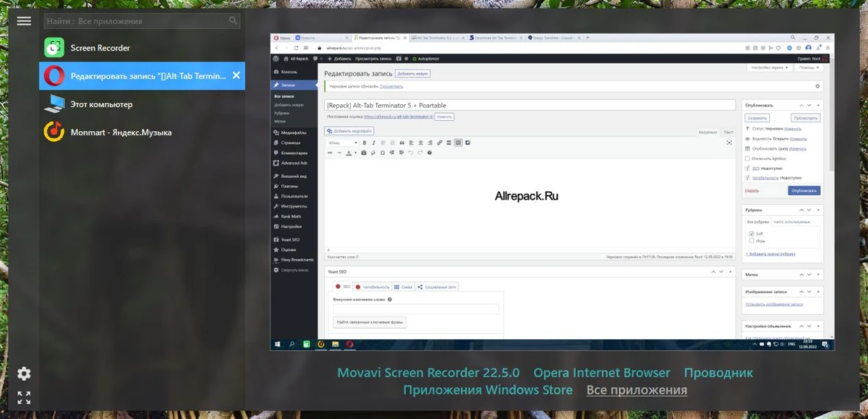Collapse the Опубликовать panel toggle arrow

[x=817, y=105]
